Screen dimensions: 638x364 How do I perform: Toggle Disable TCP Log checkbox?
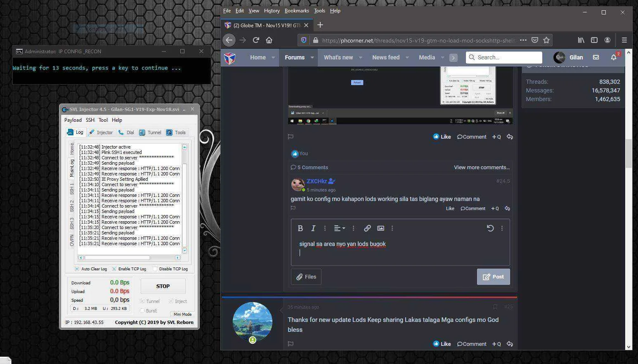tap(155, 269)
